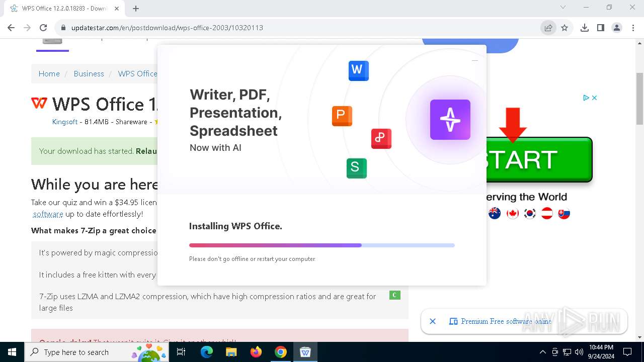Image resolution: width=644 pixels, height=362 pixels.
Task: Open the Windows Start menu
Action: 12,352
